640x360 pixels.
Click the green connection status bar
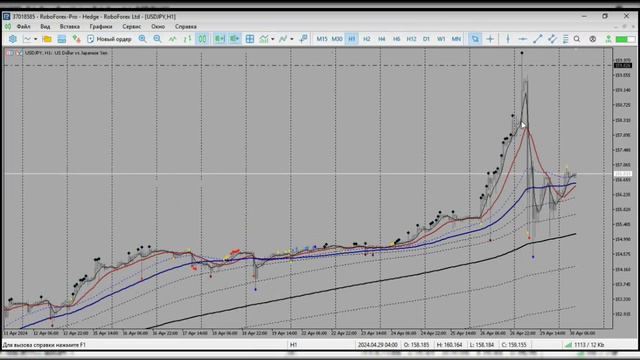pos(625,39)
